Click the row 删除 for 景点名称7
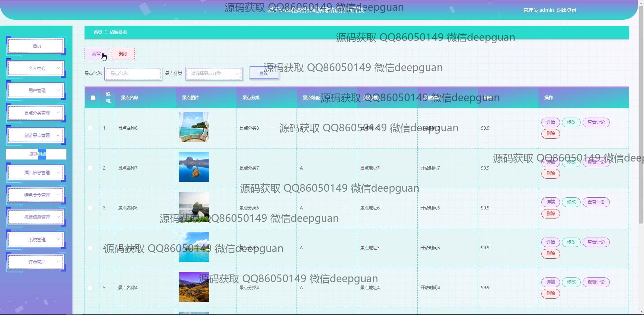This screenshot has width=644, height=315. point(551,174)
